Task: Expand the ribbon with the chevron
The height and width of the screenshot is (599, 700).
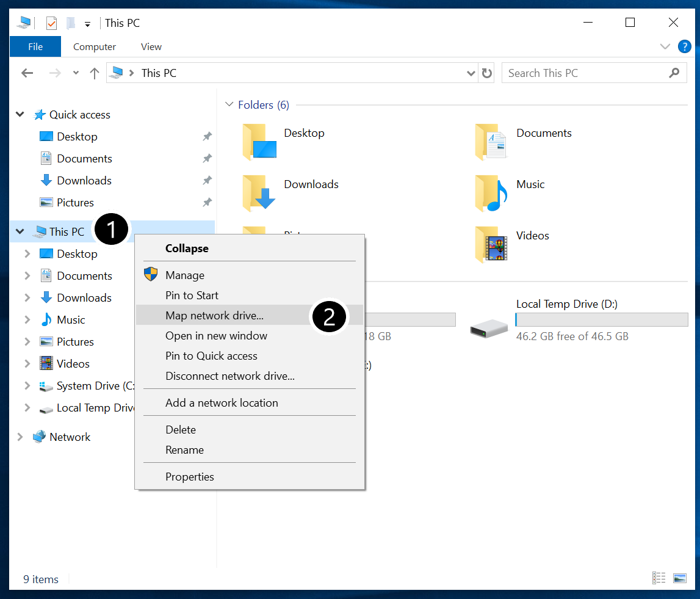Action: tap(665, 46)
